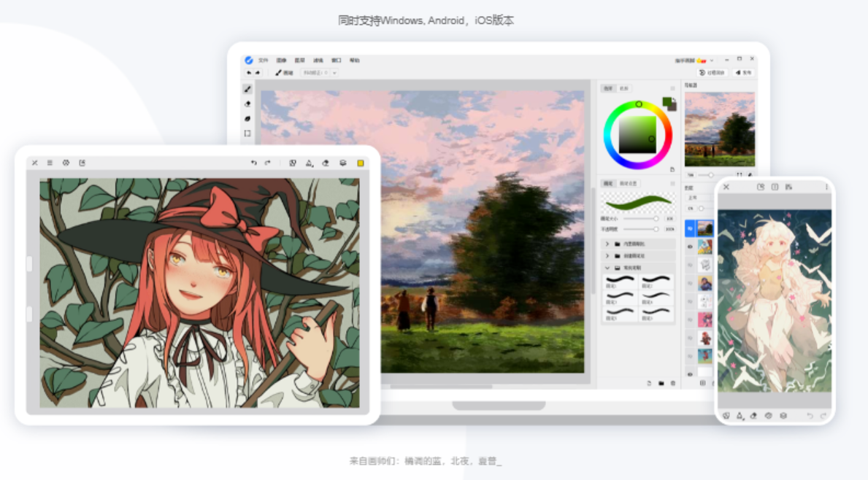Click the hue ring handle on the color wheel
This screenshot has height=480, width=868.
coord(639,104)
